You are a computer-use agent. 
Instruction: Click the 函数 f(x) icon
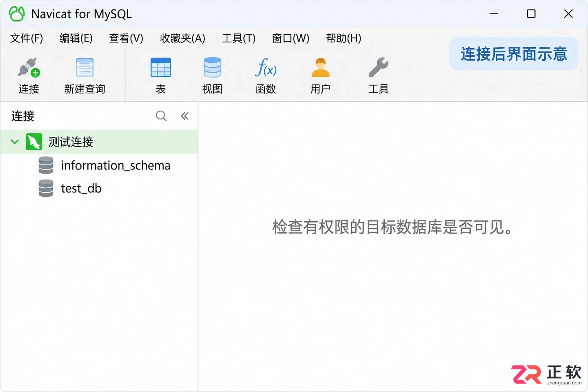pos(266,67)
